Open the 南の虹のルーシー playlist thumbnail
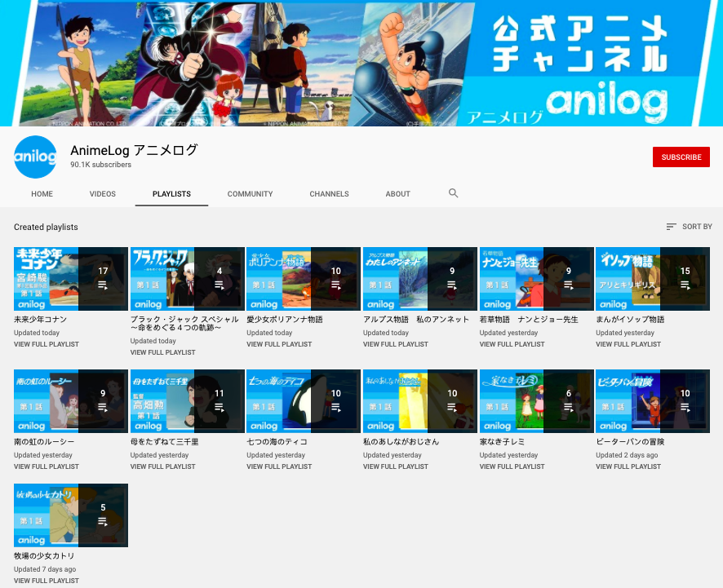The height and width of the screenshot is (588, 723). pos(71,401)
